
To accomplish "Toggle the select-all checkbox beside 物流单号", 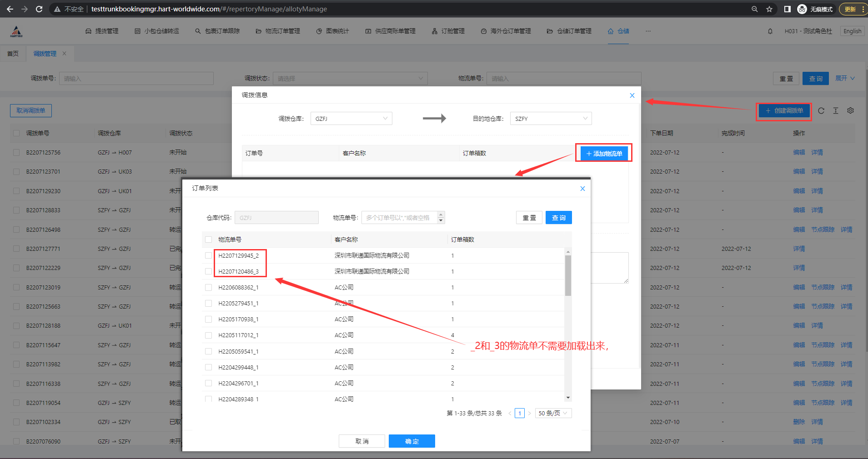I will 208,239.
